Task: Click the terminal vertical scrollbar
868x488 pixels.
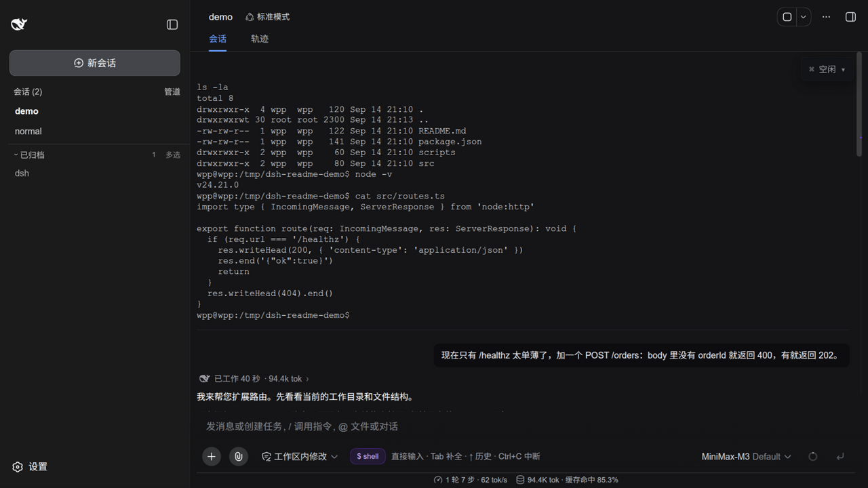Action: [859, 104]
